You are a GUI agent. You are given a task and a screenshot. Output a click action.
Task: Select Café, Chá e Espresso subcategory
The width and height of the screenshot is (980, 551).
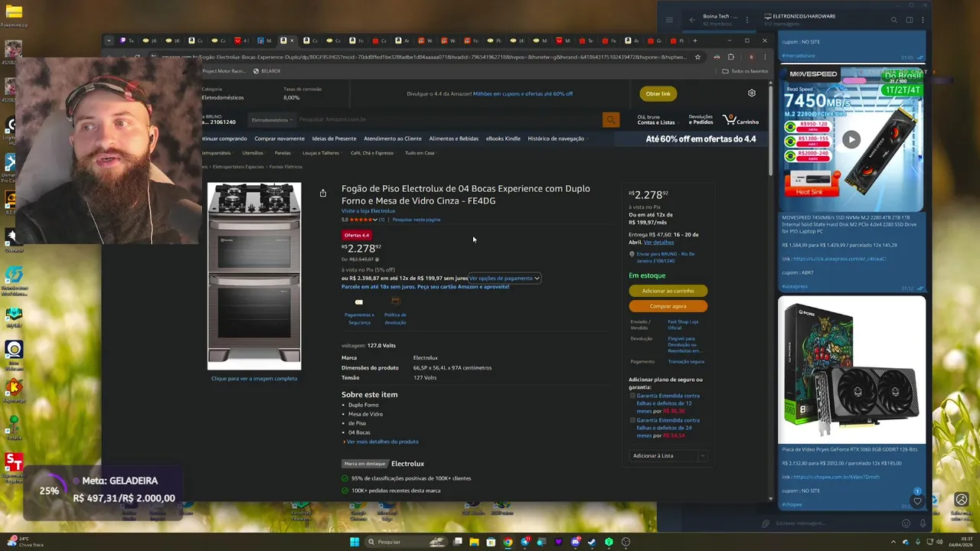click(372, 153)
